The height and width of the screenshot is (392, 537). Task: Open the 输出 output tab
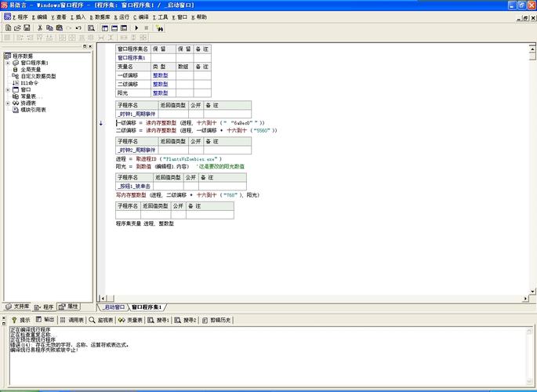pyautogui.click(x=45, y=320)
